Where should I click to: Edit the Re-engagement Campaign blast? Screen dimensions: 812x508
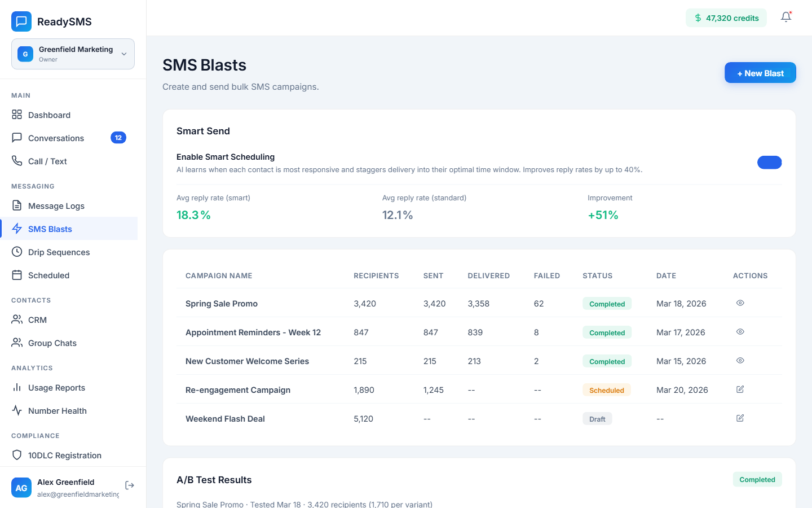point(740,389)
